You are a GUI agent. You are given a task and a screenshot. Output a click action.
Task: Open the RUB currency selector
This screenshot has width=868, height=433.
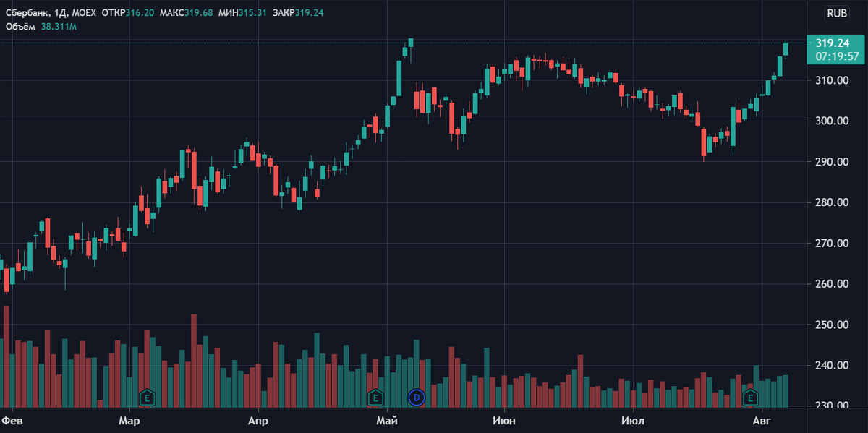837,14
